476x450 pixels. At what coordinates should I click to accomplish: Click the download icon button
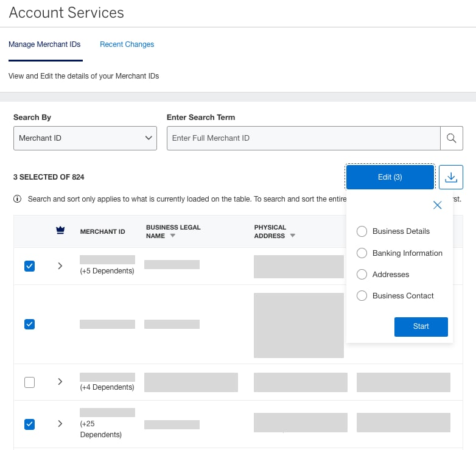click(451, 177)
